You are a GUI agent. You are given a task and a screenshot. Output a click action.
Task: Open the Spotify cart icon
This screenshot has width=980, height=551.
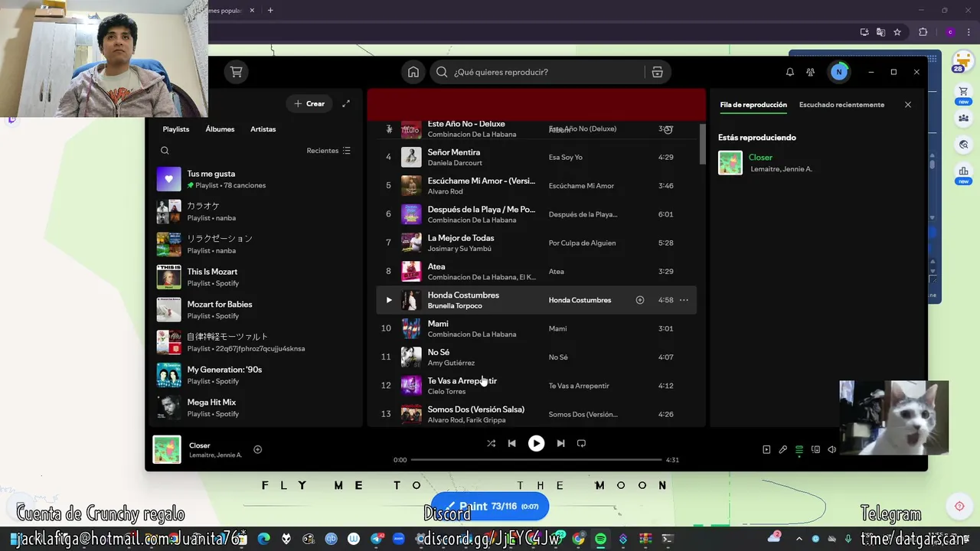(237, 72)
